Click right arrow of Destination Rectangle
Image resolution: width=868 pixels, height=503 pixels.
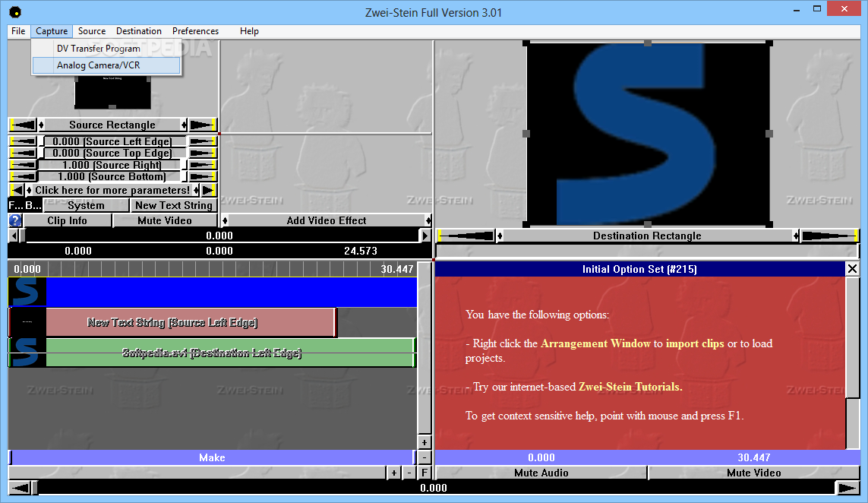(829, 236)
